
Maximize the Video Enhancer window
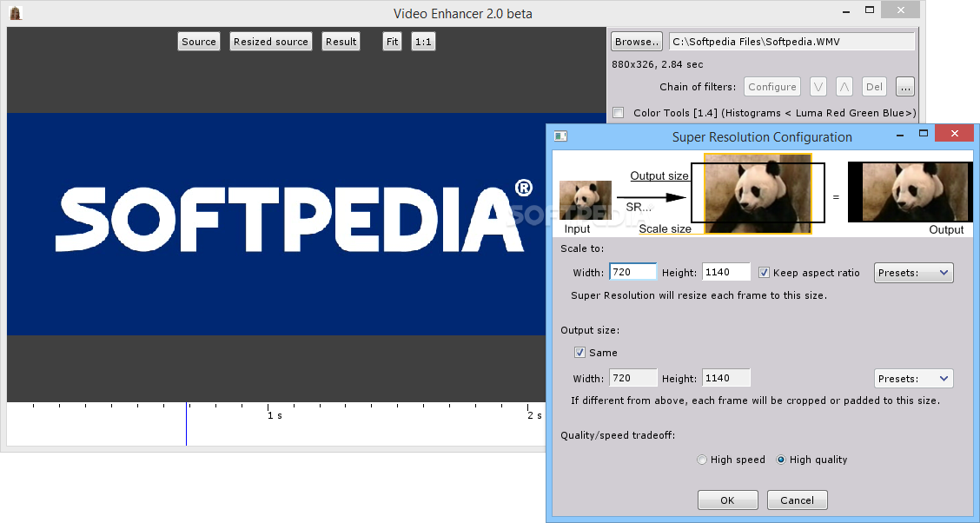point(870,10)
